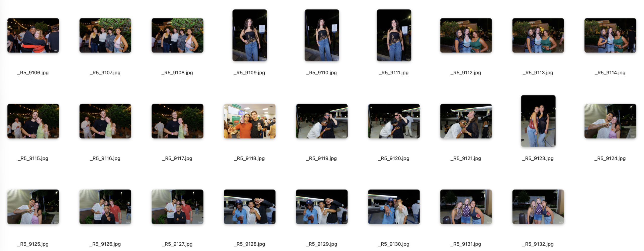644x251 pixels.
Task: Select the _R5_9109.jpg portrait thumbnail
Action: coord(250,35)
